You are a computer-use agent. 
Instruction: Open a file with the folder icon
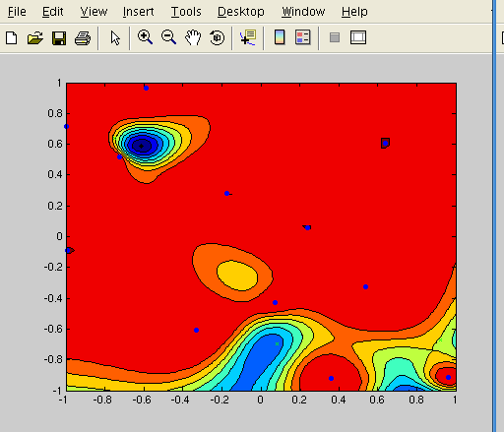tap(35, 37)
